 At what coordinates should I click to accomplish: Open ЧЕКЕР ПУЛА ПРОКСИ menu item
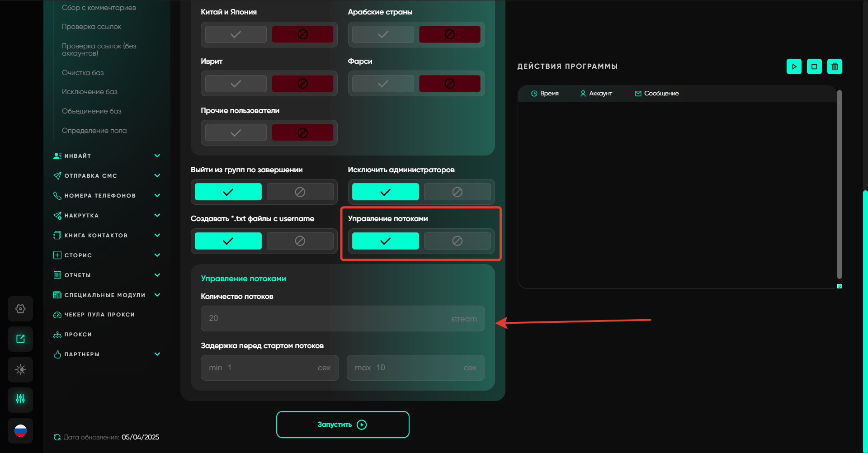click(99, 315)
